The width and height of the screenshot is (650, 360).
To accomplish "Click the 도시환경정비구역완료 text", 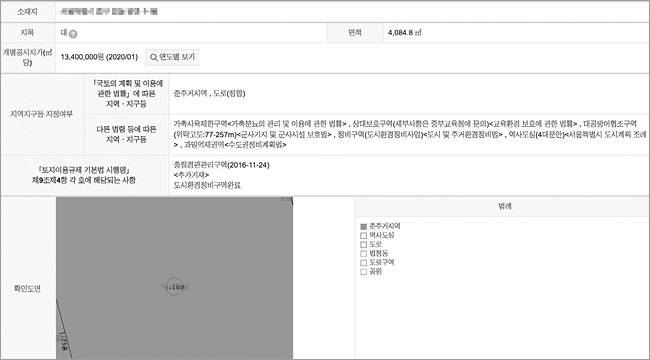I will (x=207, y=185).
